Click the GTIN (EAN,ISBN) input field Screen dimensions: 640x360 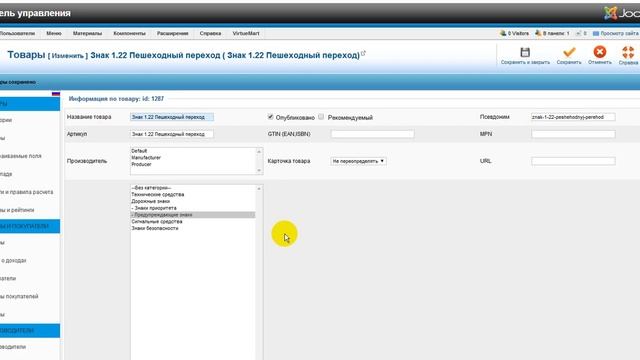click(372, 134)
